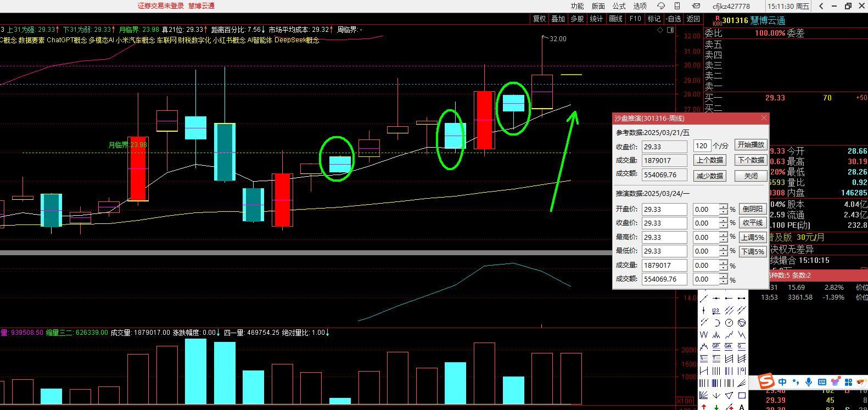The image size is (868, 410).
Task: Open the mail envelope icon
Action: click(x=696, y=6)
